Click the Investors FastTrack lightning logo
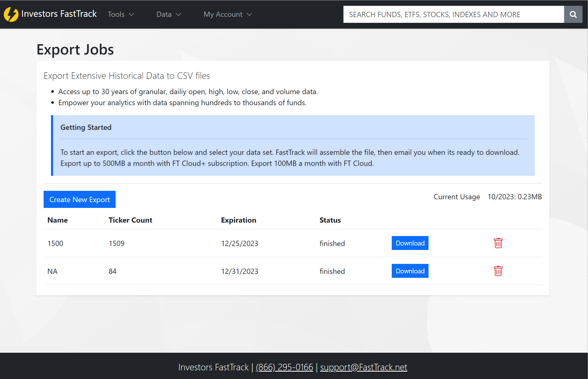This screenshot has height=379, width=588. coord(11,14)
